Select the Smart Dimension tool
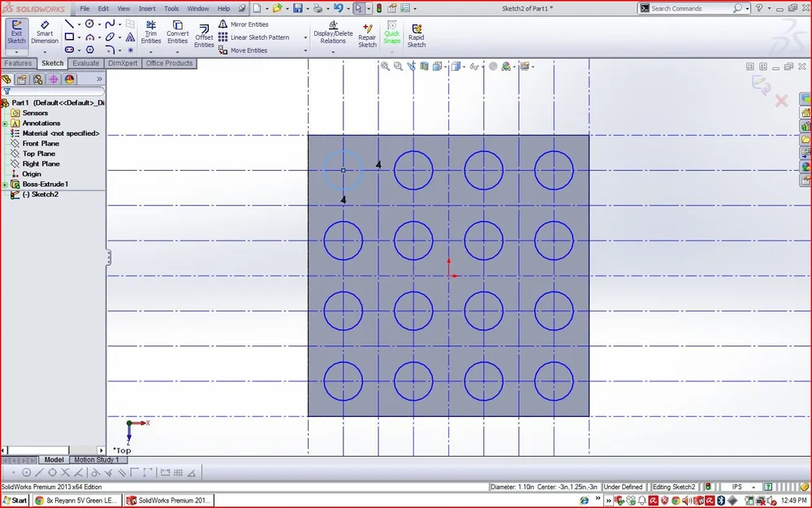 pyautogui.click(x=45, y=33)
